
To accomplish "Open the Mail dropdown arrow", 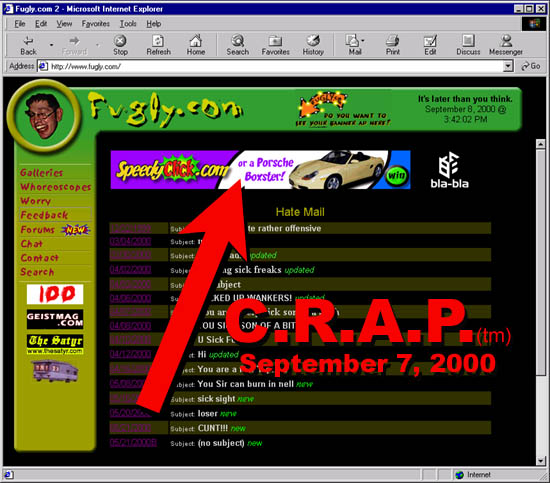I will [x=363, y=40].
